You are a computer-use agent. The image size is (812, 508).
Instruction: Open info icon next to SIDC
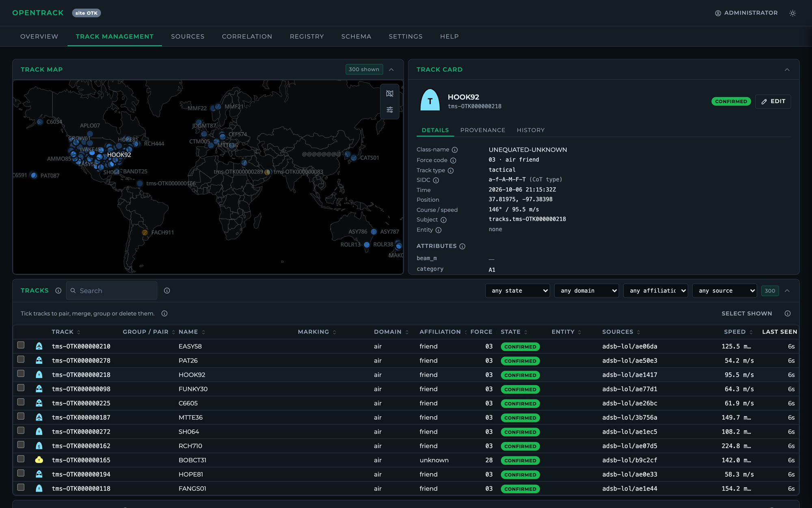(436, 180)
